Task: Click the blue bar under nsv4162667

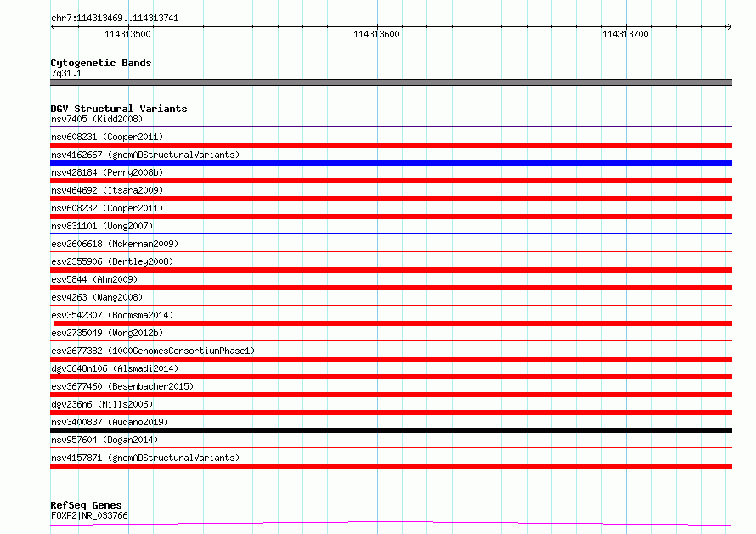Action: click(x=391, y=163)
